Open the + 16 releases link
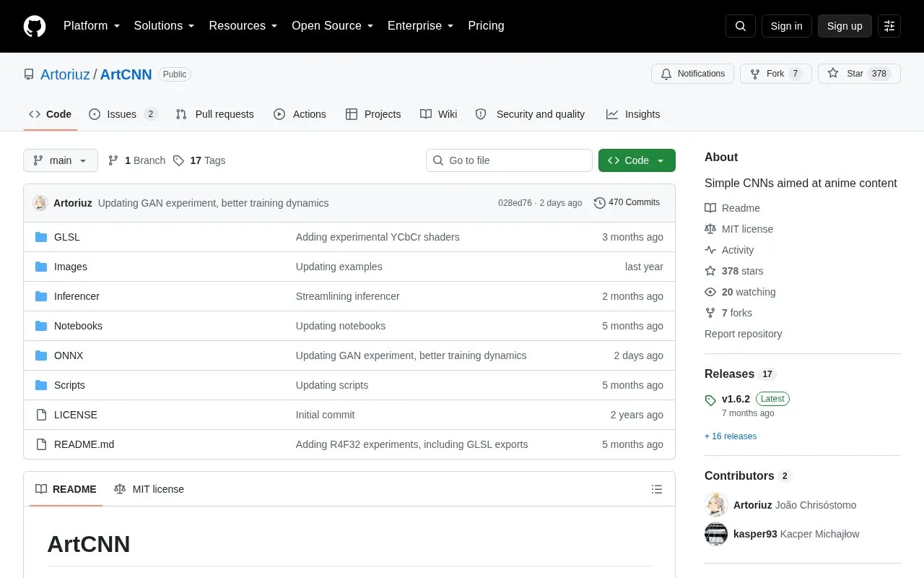This screenshot has width=924, height=578. click(731, 436)
